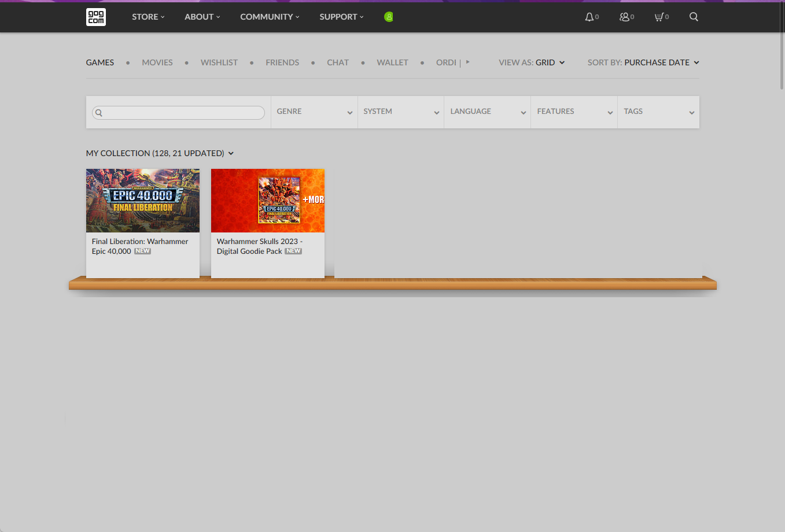This screenshot has height=532, width=785.
Task: Expand the My Collection dropdown
Action: 160,153
